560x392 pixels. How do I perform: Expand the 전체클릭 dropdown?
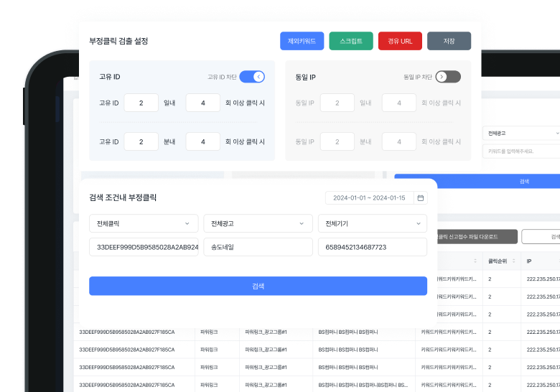click(x=144, y=223)
